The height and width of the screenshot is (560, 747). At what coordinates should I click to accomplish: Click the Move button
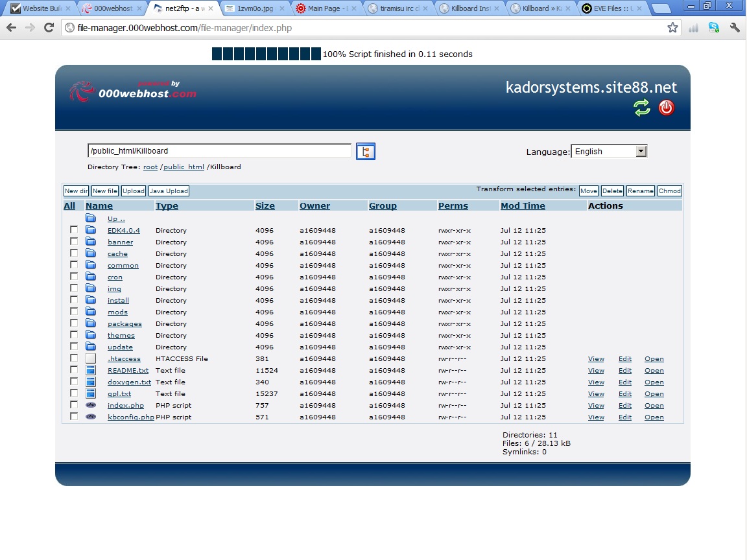click(588, 191)
